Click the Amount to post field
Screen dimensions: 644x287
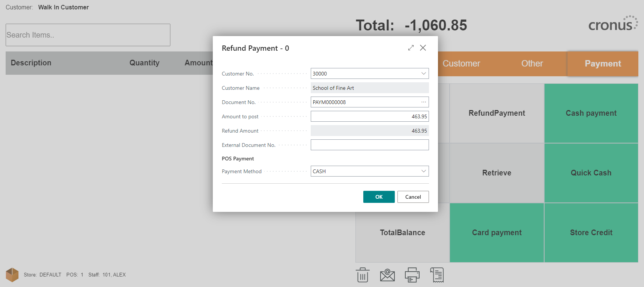[x=370, y=116]
